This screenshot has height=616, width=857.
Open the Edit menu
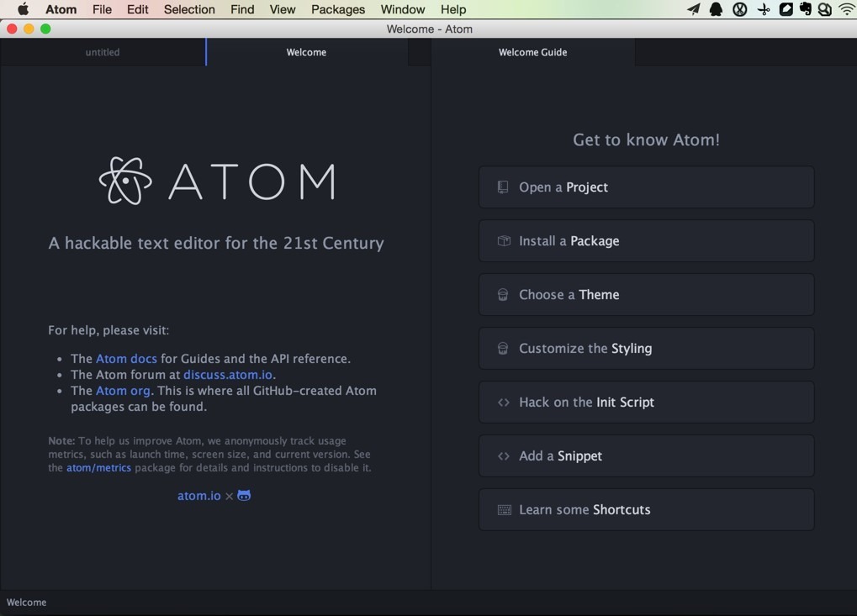tap(137, 9)
